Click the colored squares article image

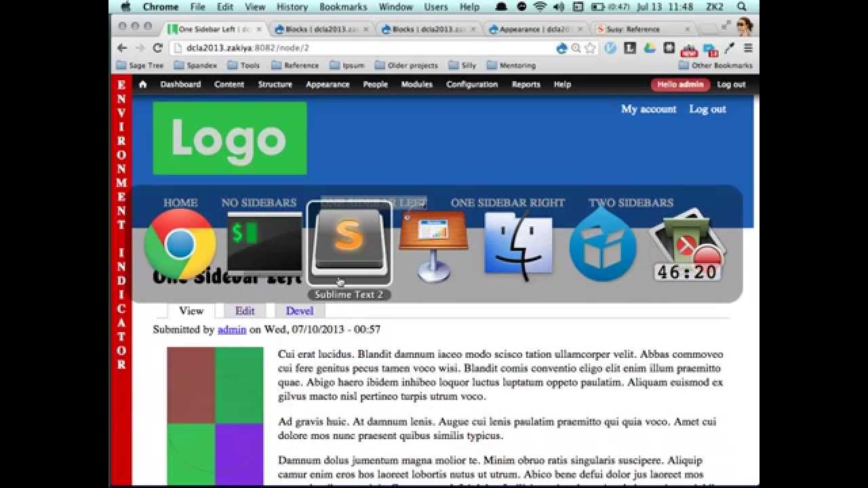(216, 416)
